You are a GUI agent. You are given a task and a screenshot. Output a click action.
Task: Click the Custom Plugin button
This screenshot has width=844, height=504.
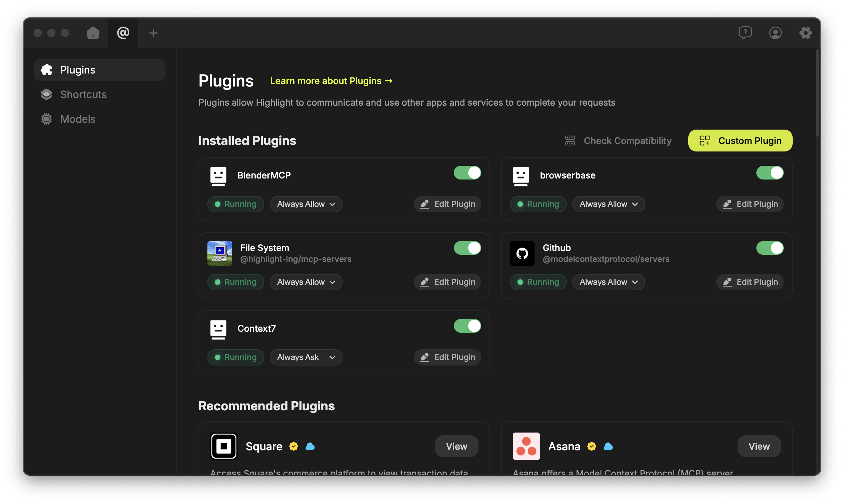(740, 141)
